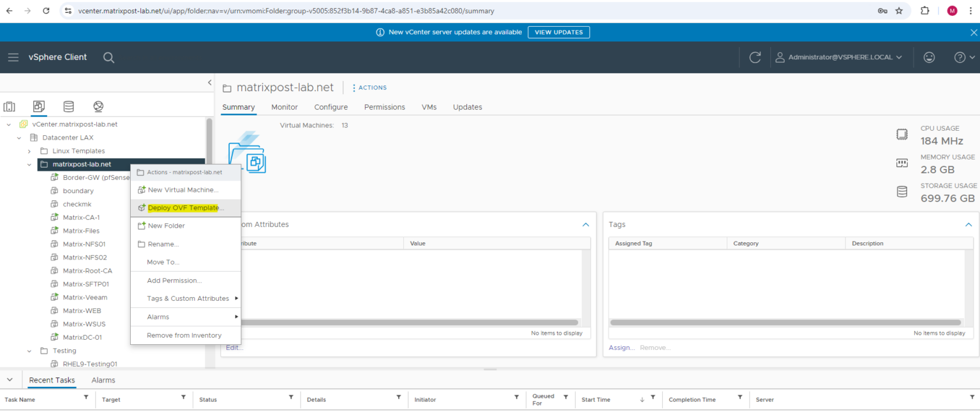Select the VMs and Templates inventory icon

coord(38,106)
